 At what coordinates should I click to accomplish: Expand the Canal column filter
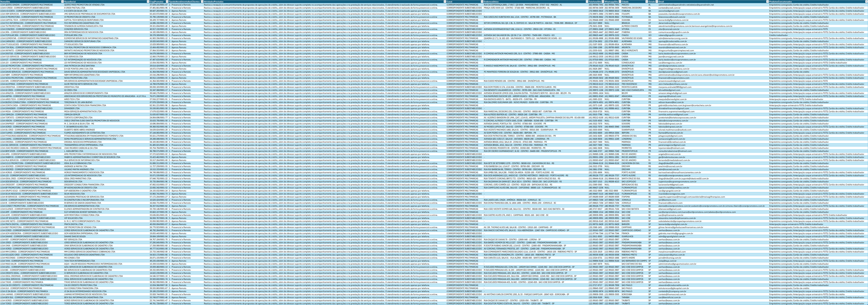pos(482,2)
